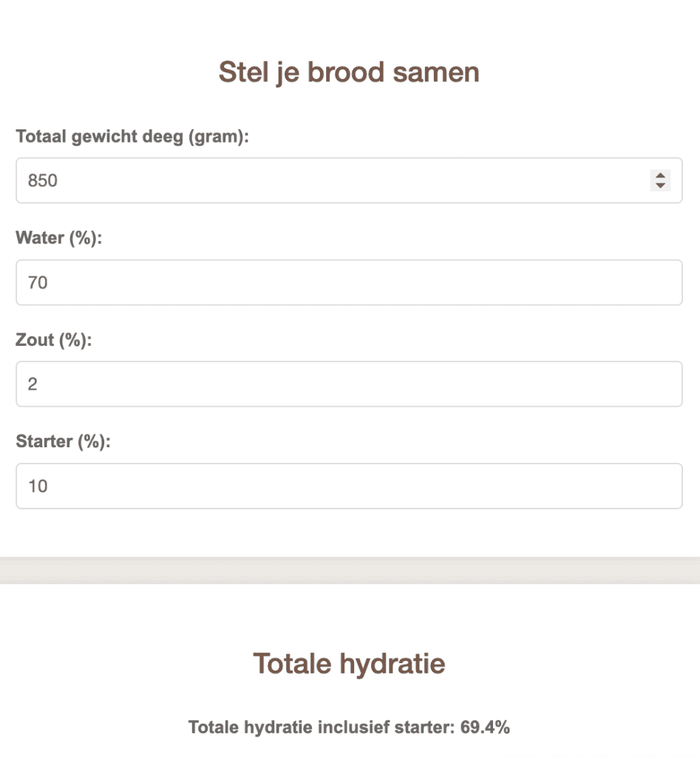The height and width of the screenshot is (757, 700).
Task: Place cursor on the 70 water value
Action: coord(38,282)
